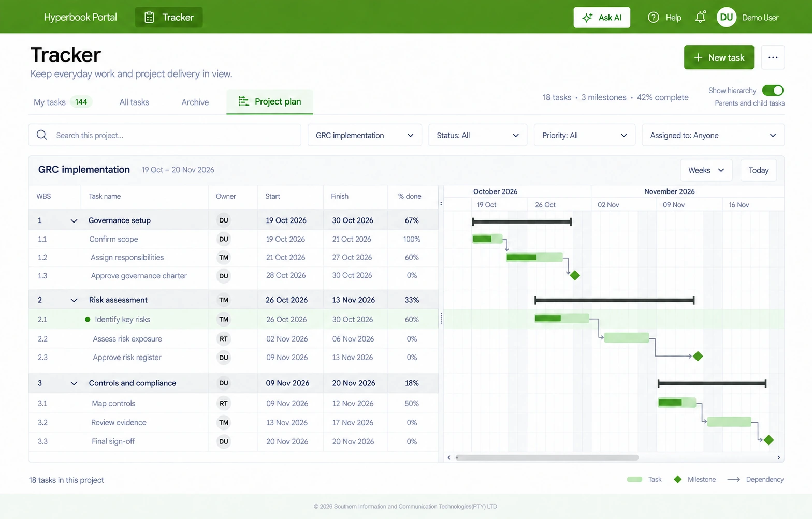Image resolution: width=812 pixels, height=519 pixels.
Task: Open the notifications bell
Action: click(x=701, y=17)
